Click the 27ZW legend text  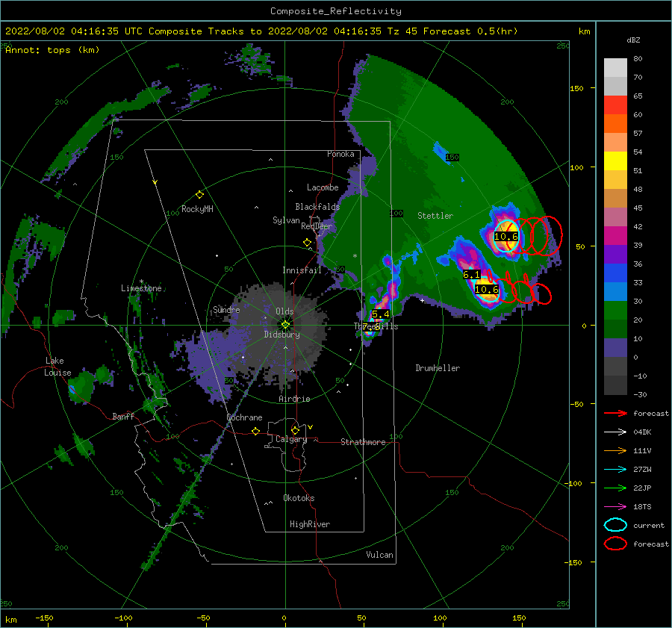(642, 470)
